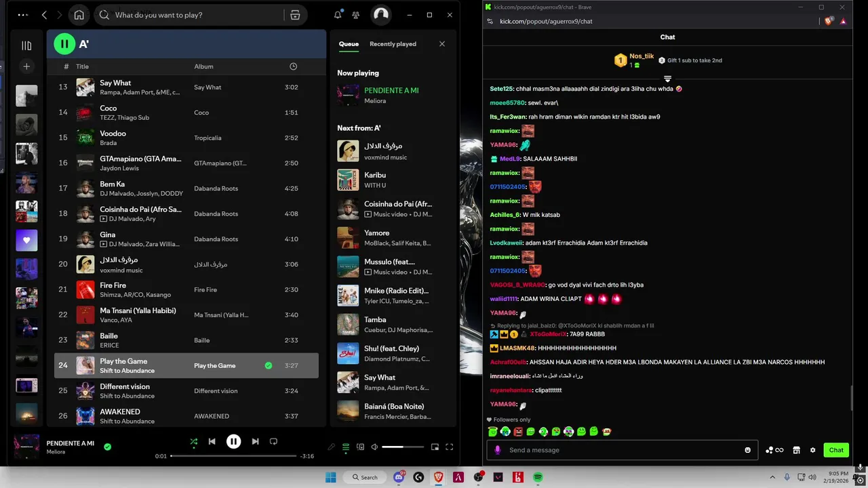
Task: Open Discord from the taskbar
Action: tap(399, 477)
